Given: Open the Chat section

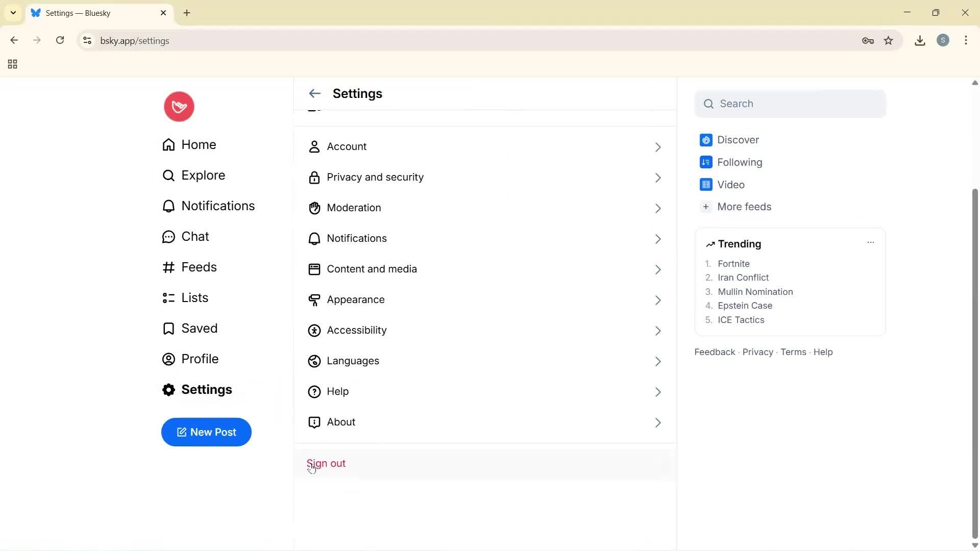Looking at the screenshot, I should (x=195, y=236).
